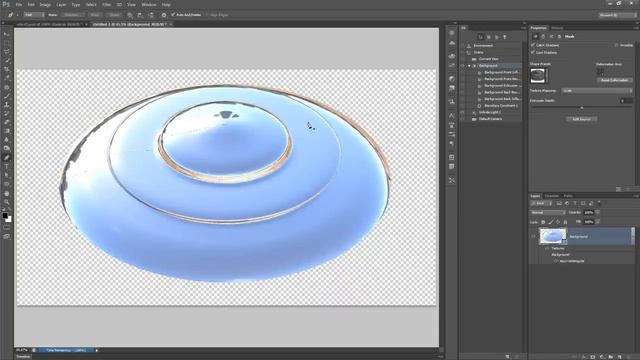Select the Horizontal Type tool
The width and height of the screenshot is (640, 360).
pos(7,166)
